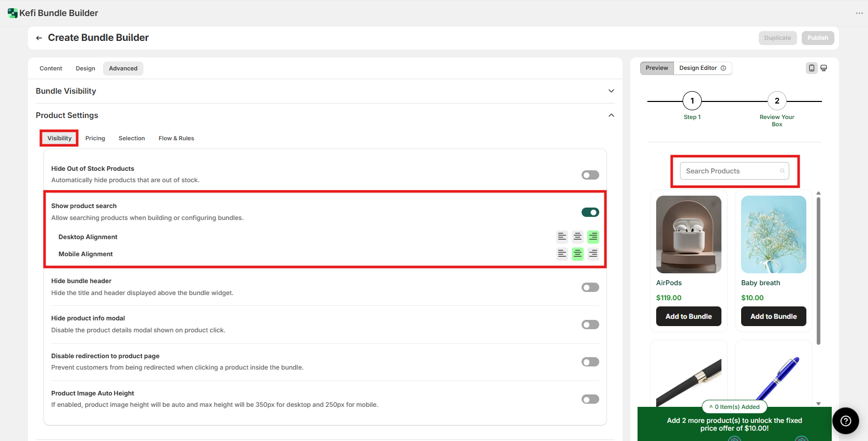Click the Mobile Alignment label
Screen dimensions: 868x441
pyautogui.click(x=85, y=254)
